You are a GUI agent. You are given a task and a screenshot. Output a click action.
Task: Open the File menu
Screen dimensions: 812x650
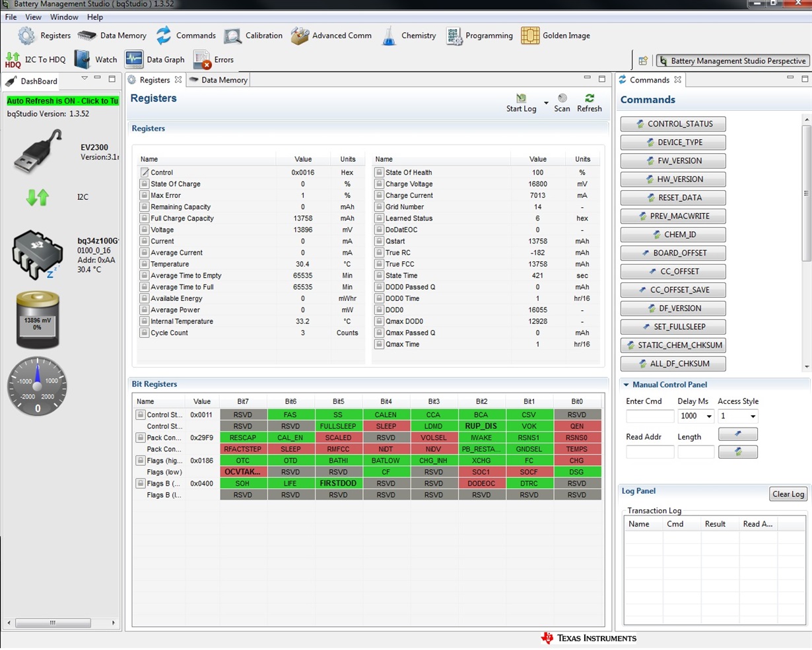pos(11,17)
